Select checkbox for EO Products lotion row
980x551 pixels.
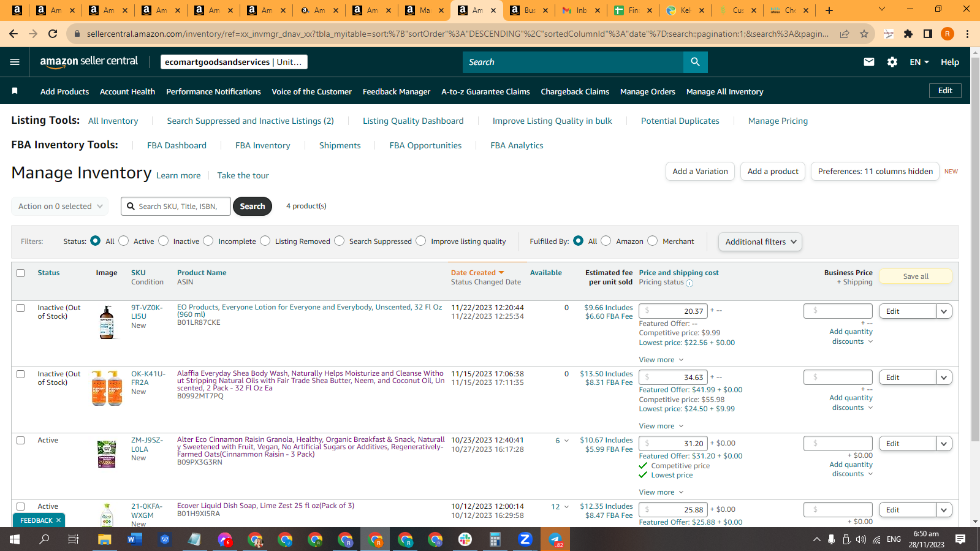[21, 308]
